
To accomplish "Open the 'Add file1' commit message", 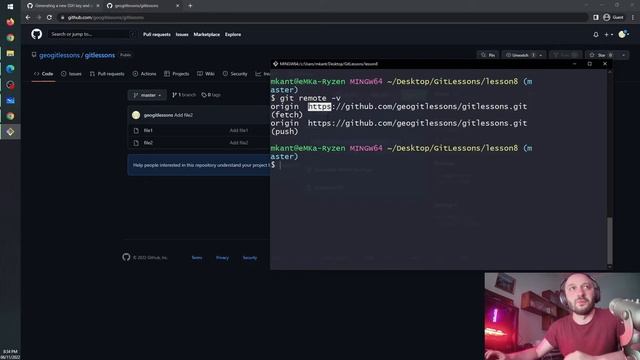I will tap(239, 131).
